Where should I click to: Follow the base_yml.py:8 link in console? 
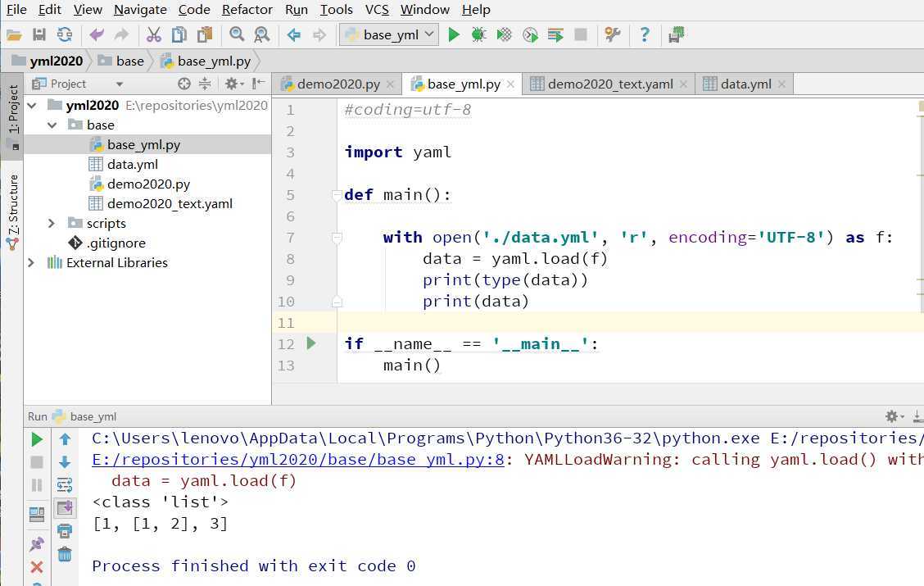tap(298, 460)
